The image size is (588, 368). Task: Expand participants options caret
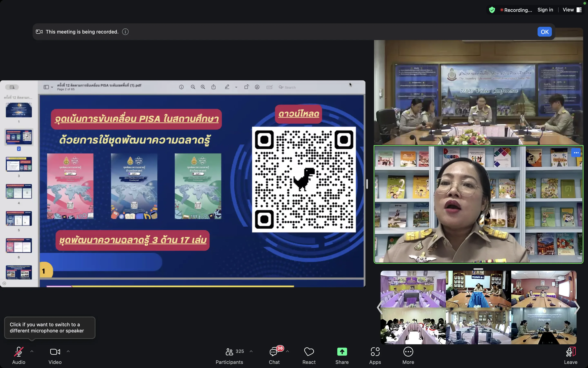[x=251, y=351]
